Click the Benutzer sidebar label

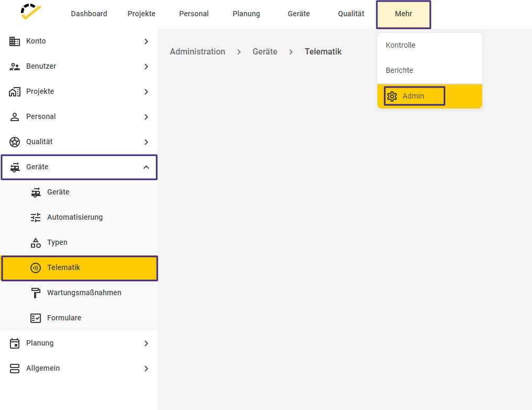pyautogui.click(x=41, y=66)
